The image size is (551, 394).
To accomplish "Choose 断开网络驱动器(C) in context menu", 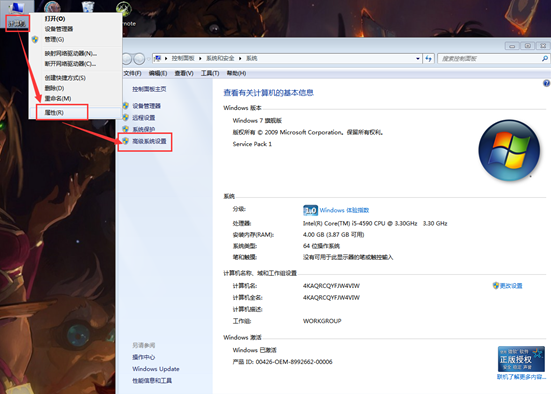I will pyautogui.click(x=70, y=64).
